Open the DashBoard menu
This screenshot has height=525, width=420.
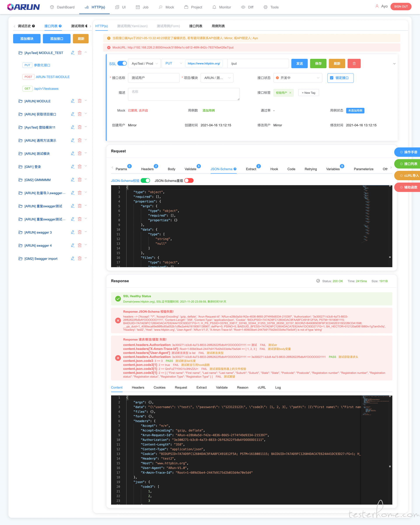(62, 7)
